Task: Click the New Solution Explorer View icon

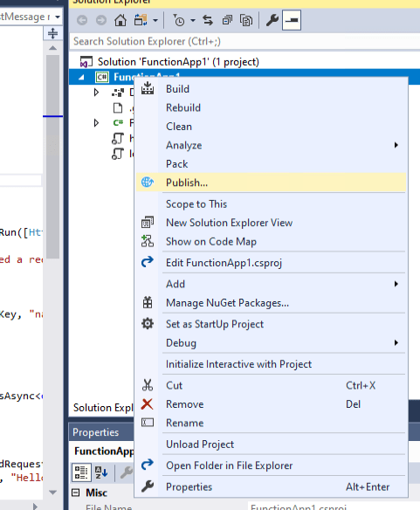Action: tap(148, 223)
